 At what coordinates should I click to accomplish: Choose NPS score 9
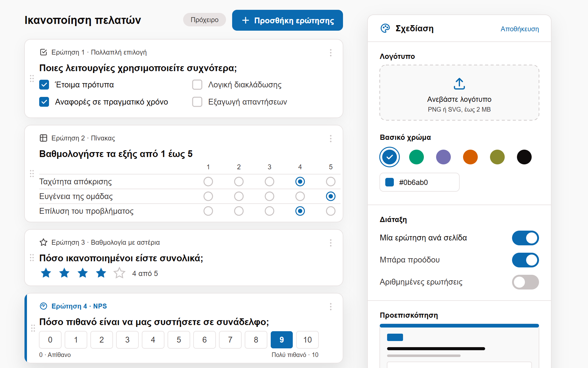282,340
